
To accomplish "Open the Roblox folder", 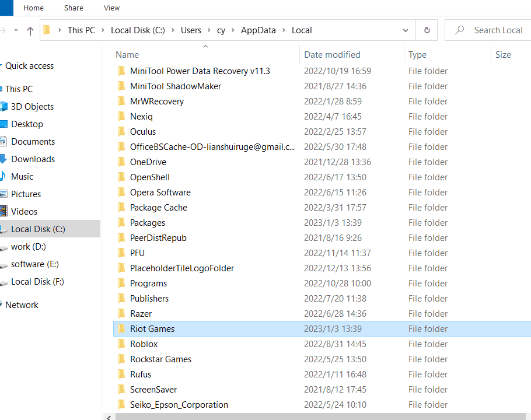I will click(x=144, y=344).
